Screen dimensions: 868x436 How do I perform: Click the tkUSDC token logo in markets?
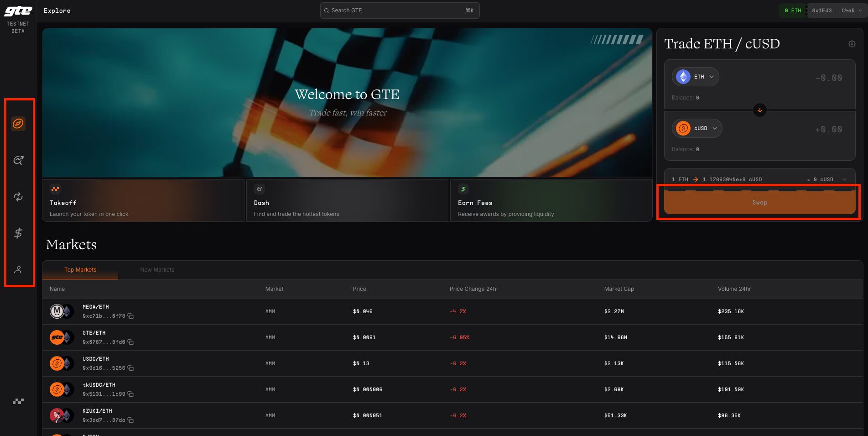click(x=57, y=389)
